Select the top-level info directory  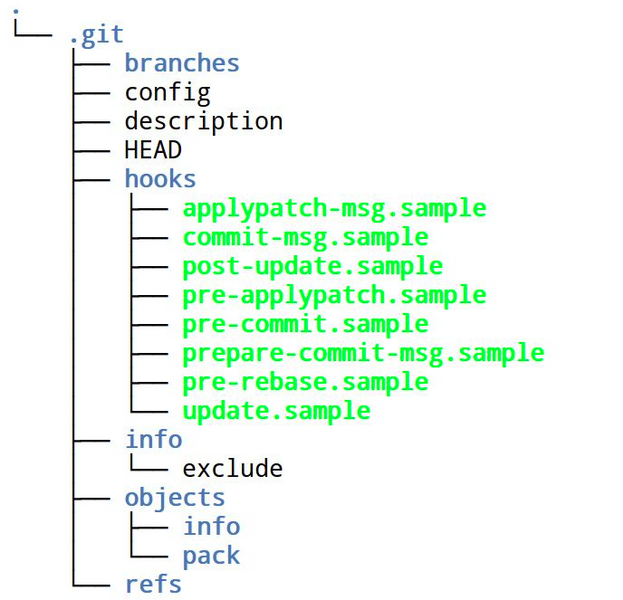[154, 439]
